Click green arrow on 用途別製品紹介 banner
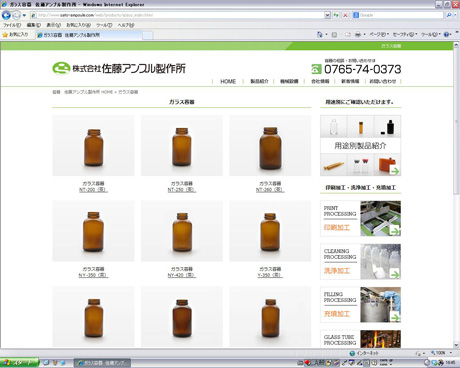Image resolution: width=460 pixels, height=368 pixels. click(395, 171)
